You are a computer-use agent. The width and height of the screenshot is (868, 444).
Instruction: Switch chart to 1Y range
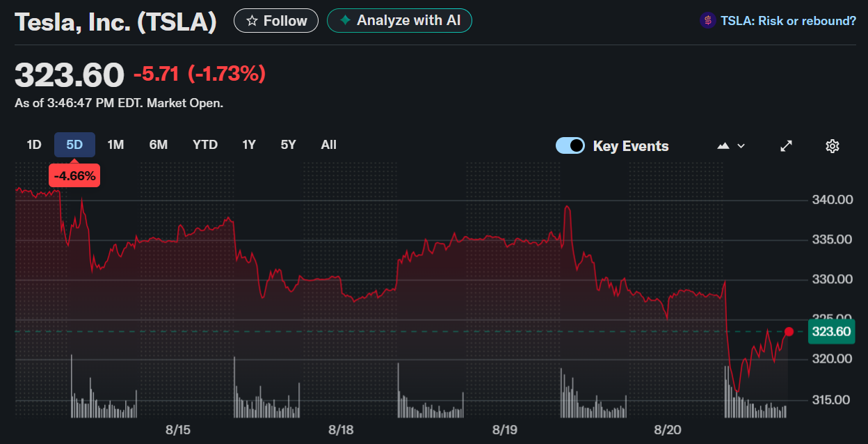coord(249,145)
